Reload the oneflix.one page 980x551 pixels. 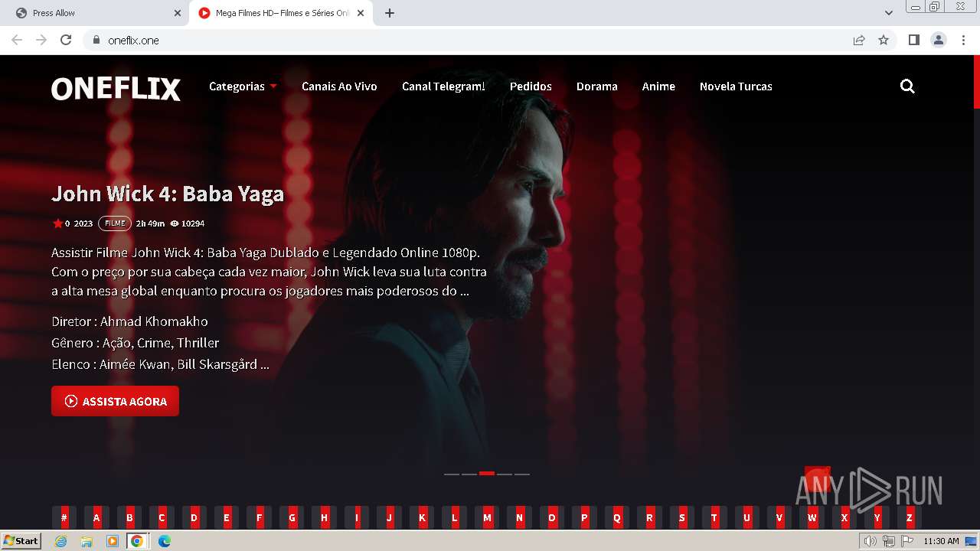click(66, 40)
